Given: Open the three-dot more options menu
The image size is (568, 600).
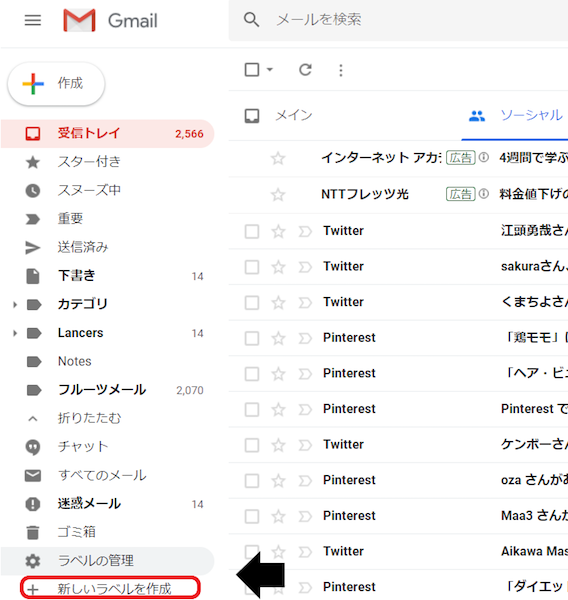Looking at the screenshot, I should [341, 70].
